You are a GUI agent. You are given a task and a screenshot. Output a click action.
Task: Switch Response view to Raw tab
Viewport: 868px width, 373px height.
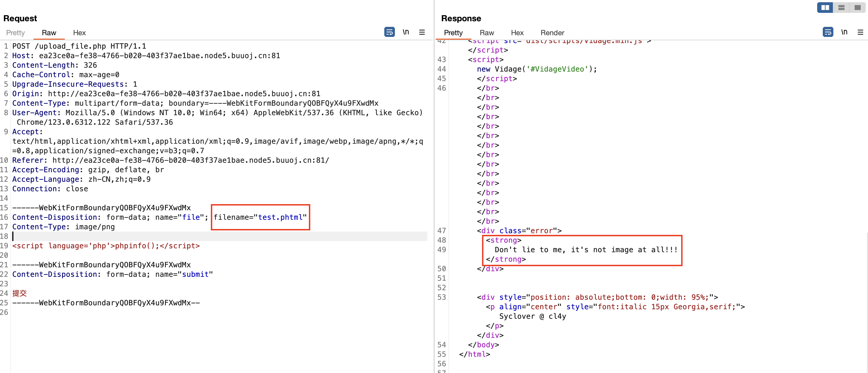tap(487, 33)
